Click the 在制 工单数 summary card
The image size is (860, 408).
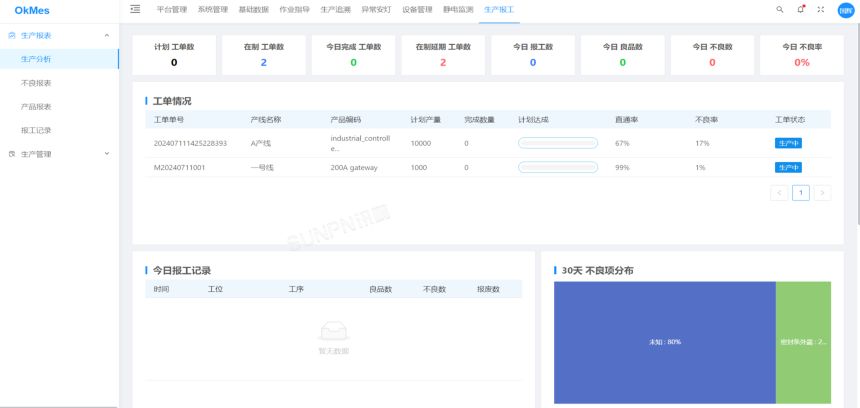point(264,55)
